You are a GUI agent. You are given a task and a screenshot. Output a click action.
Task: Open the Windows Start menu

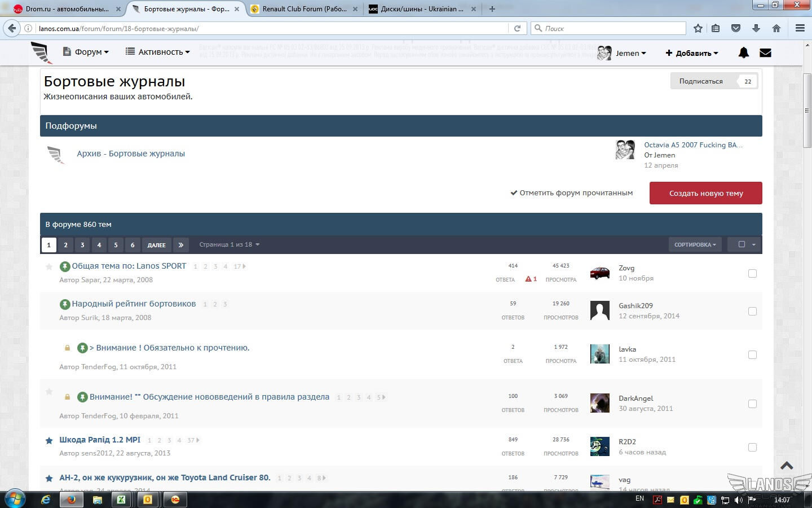14,499
